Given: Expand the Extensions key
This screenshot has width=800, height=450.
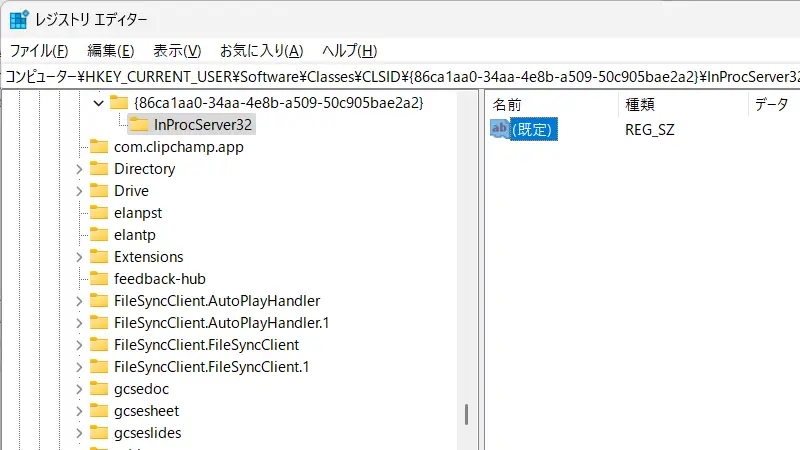Looking at the screenshot, I should point(79,257).
